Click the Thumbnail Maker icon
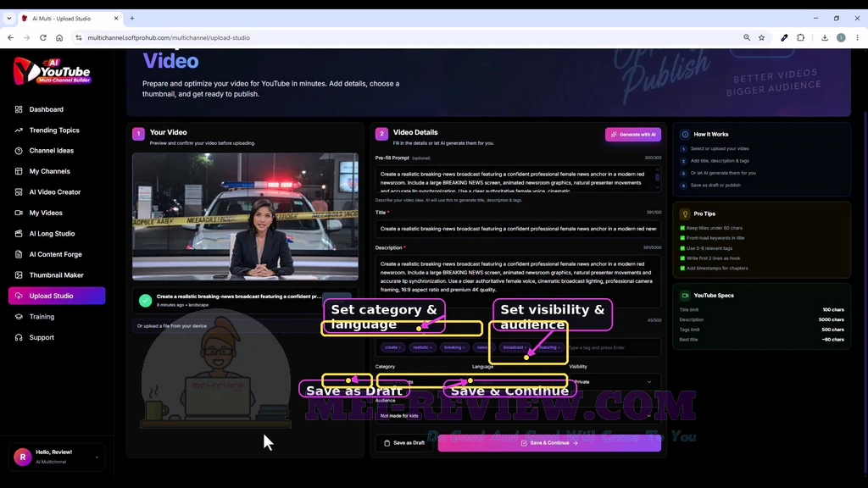The image size is (868, 488). [x=19, y=275]
